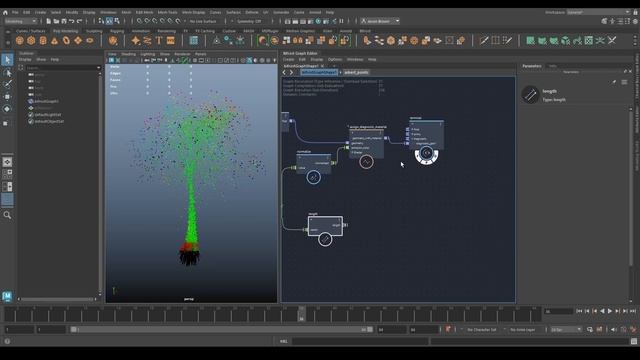This screenshot has height=360, width=640.
Task: Click the MEL command line input field
Action: click(x=360, y=341)
